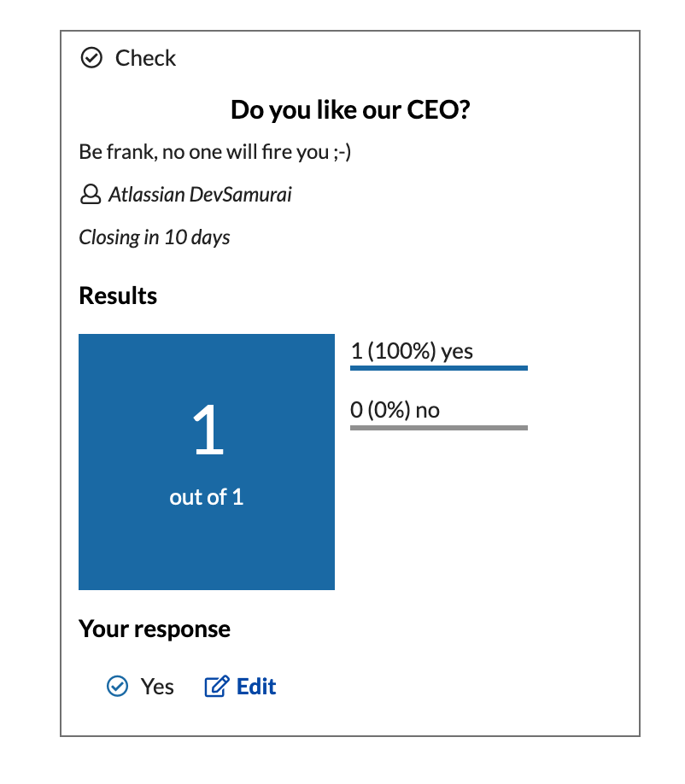Click the "Your response" heading
Screen dimensions: 685x784
point(155,629)
